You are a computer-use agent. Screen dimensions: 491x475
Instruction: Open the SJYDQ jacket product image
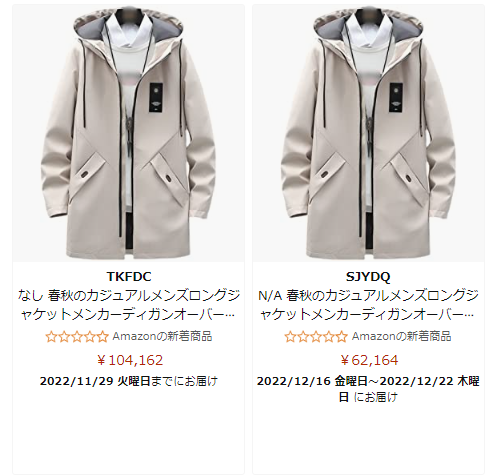[368, 133]
